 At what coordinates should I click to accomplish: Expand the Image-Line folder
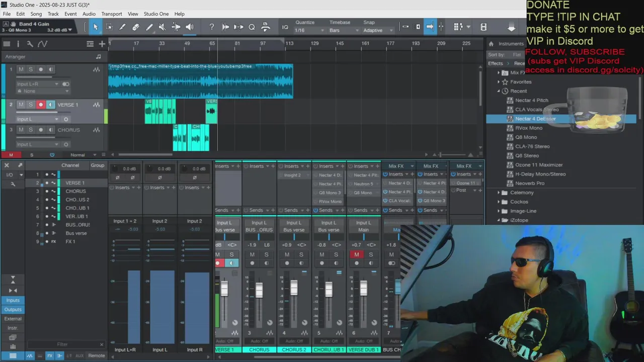pos(499,211)
